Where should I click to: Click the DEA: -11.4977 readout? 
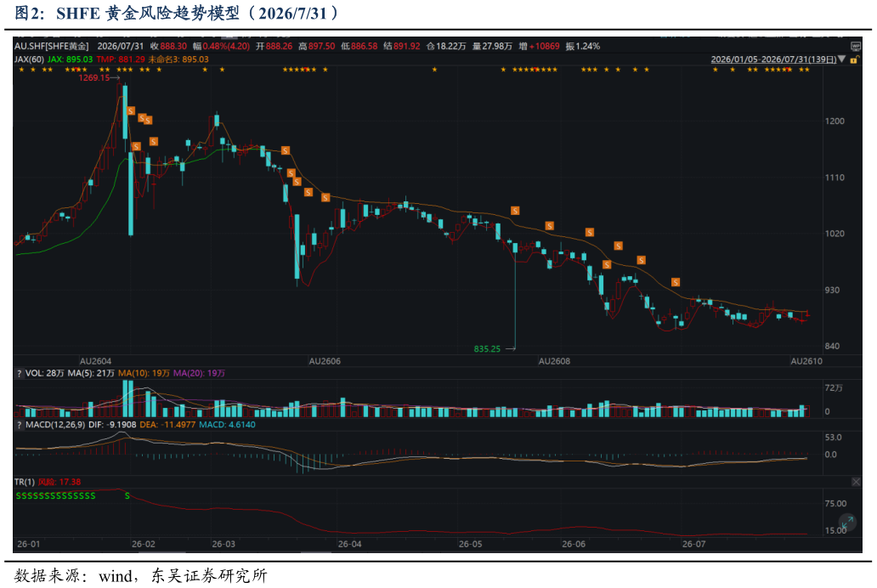(x=167, y=425)
